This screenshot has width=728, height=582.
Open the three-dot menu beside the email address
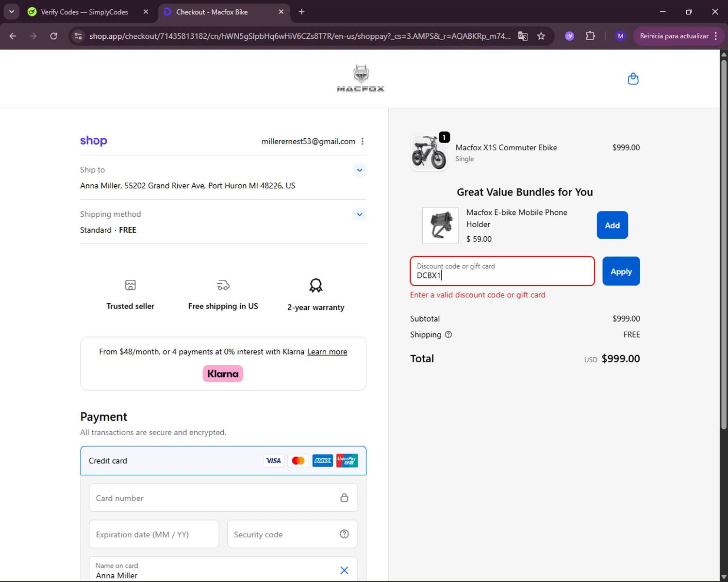(363, 141)
